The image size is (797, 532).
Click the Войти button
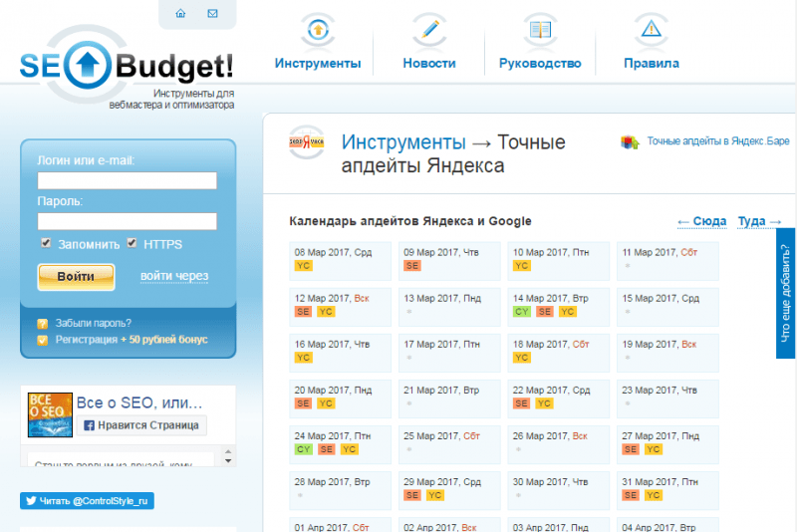[76, 277]
